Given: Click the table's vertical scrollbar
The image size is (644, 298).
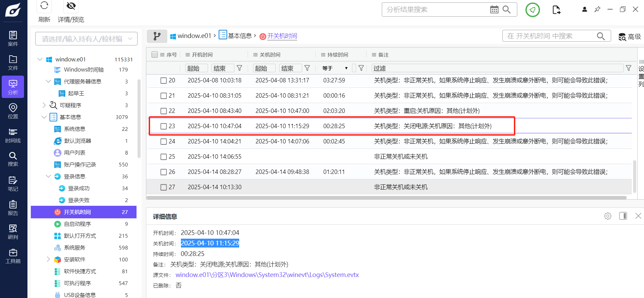Looking at the screenshot, I should click(635, 176).
